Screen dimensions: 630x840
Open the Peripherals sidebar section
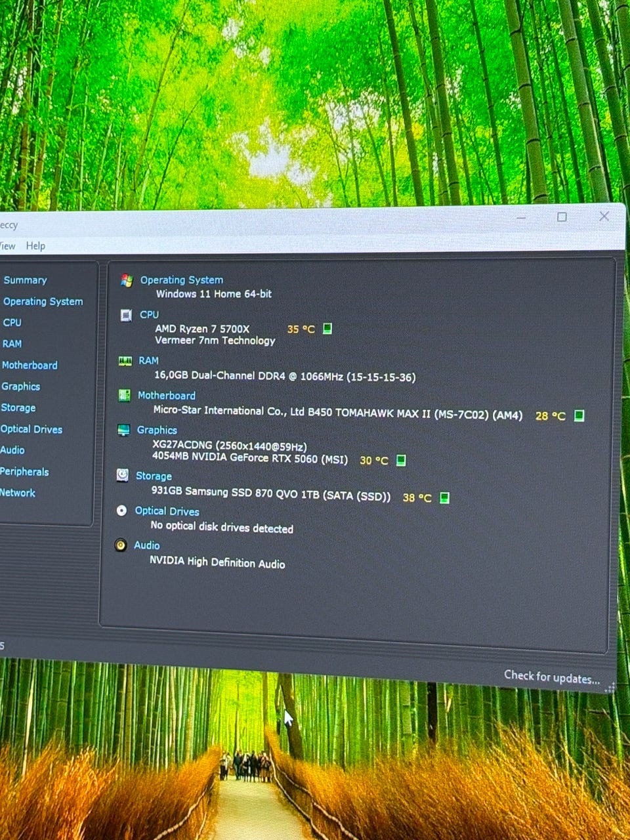click(x=24, y=471)
